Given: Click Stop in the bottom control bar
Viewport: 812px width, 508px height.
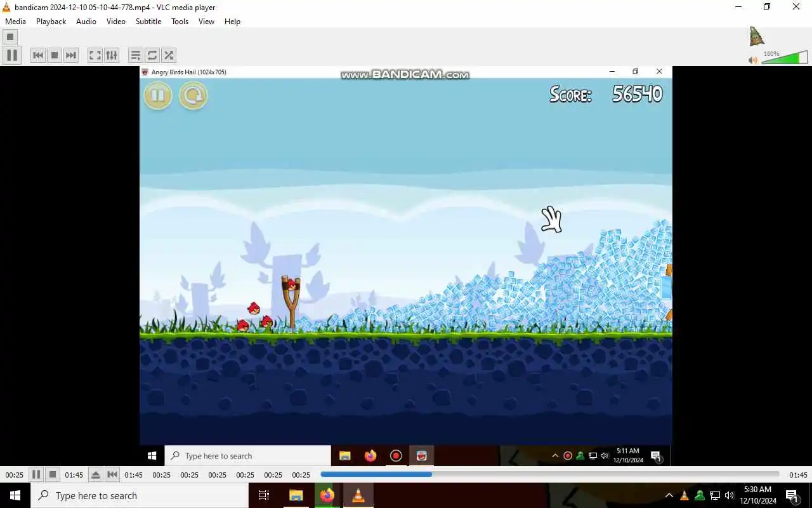Looking at the screenshot, I should click(x=53, y=474).
